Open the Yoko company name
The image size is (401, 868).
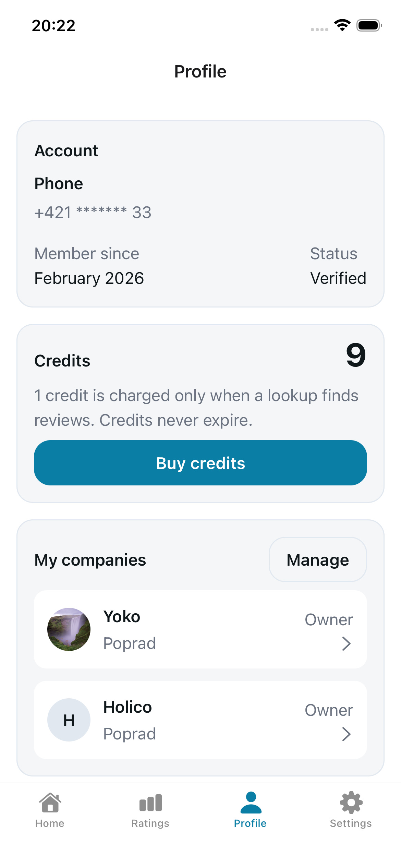tap(122, 617)
